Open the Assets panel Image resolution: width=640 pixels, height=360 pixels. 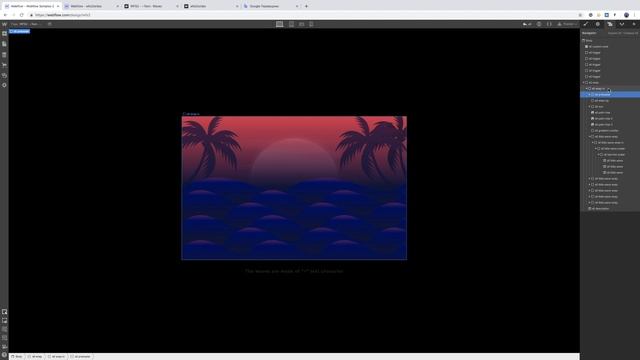pos(4,75)
